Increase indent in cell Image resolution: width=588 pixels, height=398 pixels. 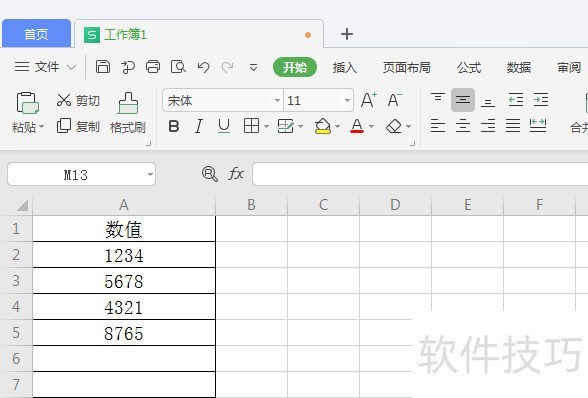(x=541, y=100)
